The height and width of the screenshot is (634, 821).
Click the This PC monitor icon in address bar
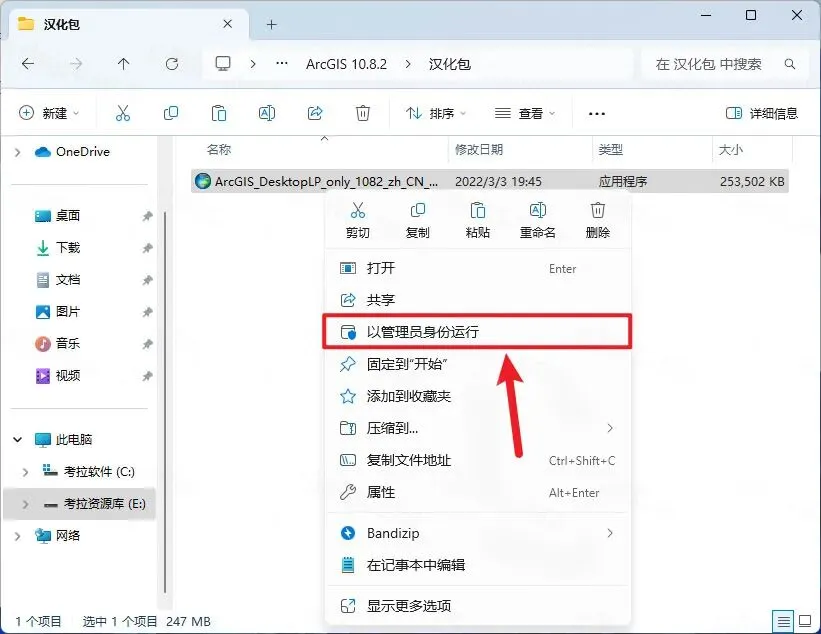(x=223, y=64)
